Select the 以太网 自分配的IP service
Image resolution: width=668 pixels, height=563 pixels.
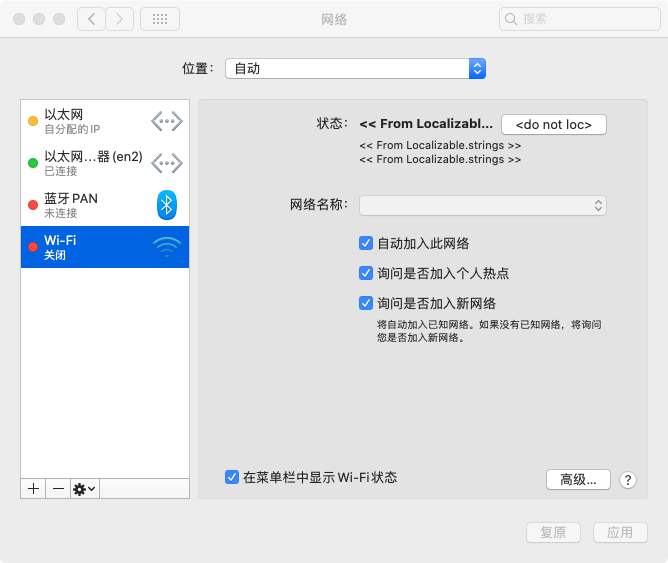point(105,121)
